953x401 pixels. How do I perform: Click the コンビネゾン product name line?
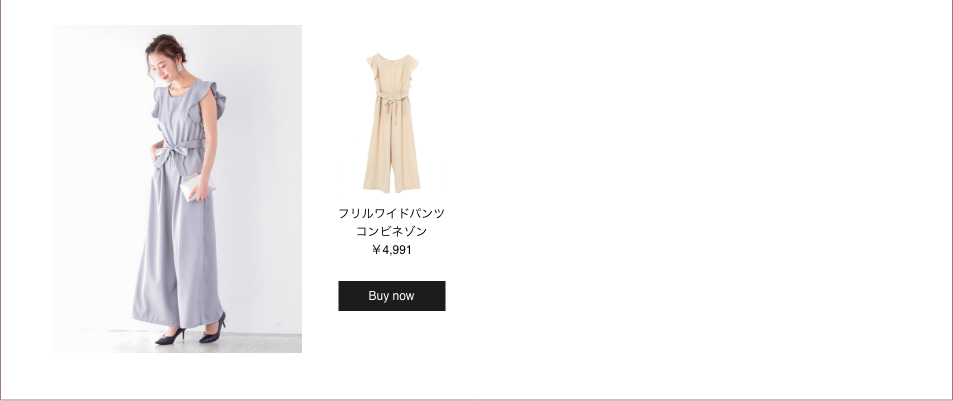pos(391,231)
